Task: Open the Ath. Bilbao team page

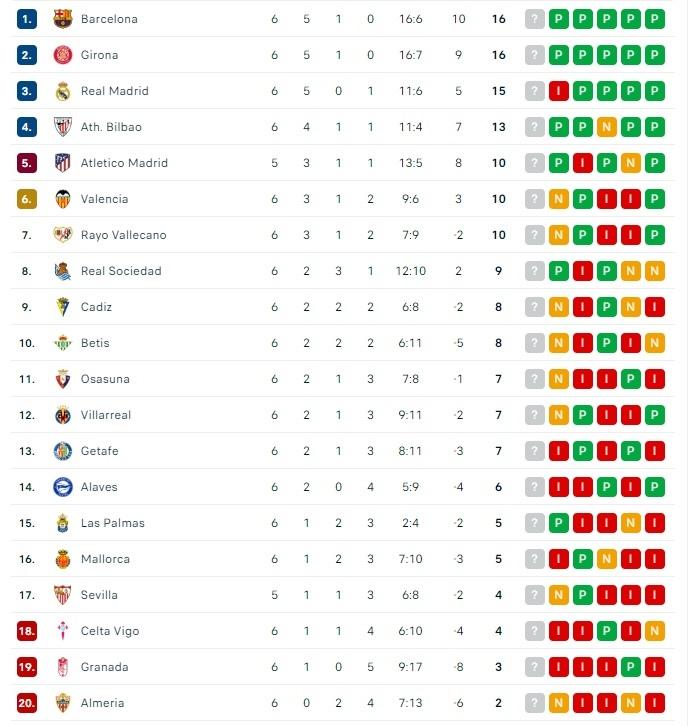Action: (x=111, y=127)
